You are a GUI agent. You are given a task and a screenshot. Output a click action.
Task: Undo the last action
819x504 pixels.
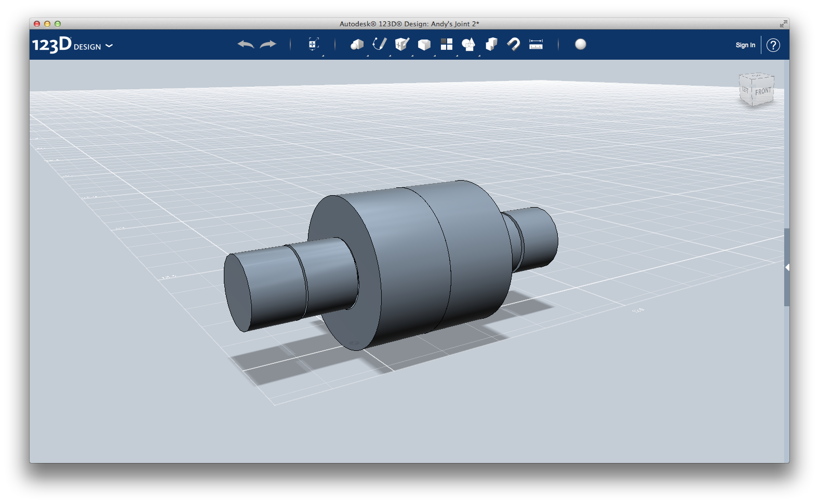click(x=246, y=45)
